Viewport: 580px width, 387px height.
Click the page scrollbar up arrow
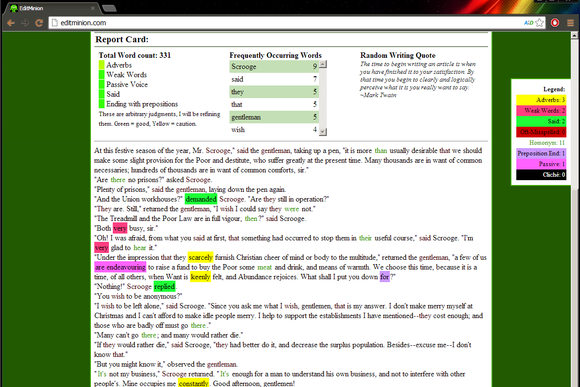click(x=574, y=36)
